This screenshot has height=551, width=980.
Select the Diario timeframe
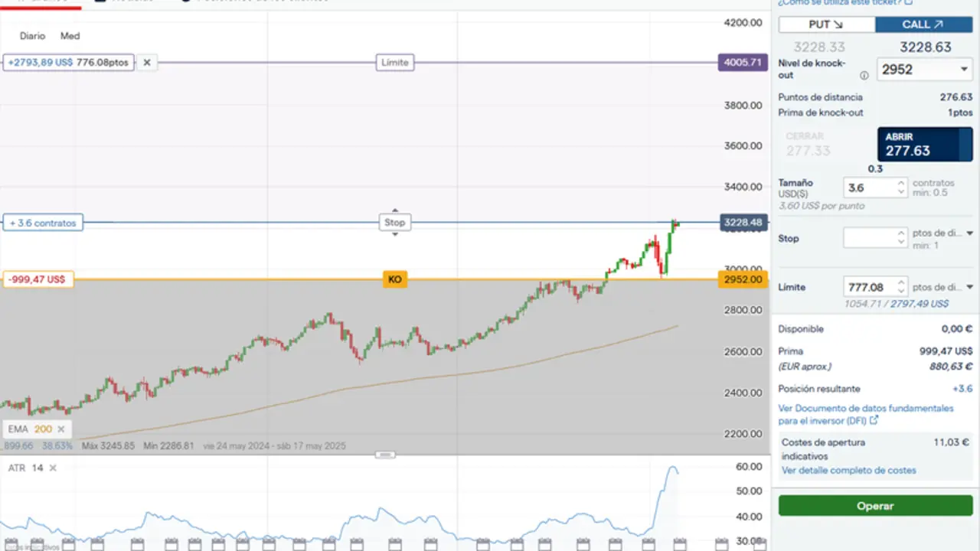point(32,36)
